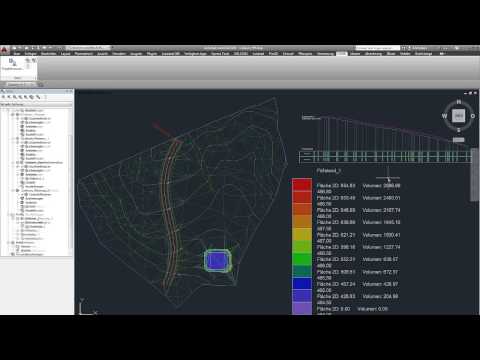480x360 pixels.
Task: Select the bright green legend swatch
Action: click(x=302, y=259)
